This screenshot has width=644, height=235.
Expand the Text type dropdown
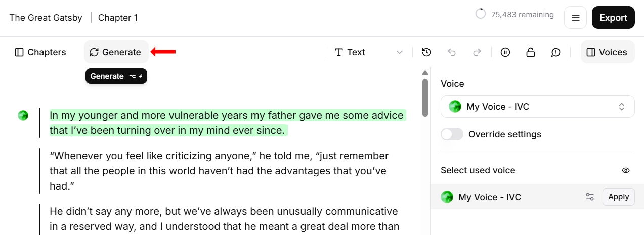coord(369,52)
